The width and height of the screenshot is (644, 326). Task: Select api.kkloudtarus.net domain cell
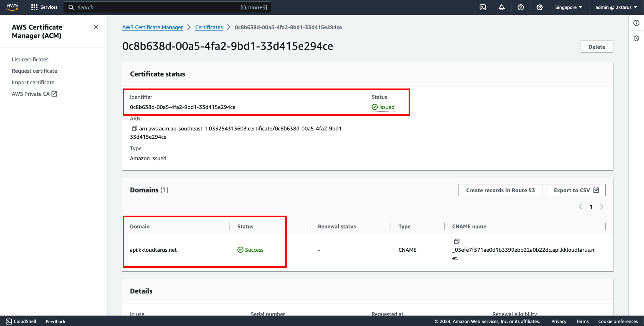point(153,250)
